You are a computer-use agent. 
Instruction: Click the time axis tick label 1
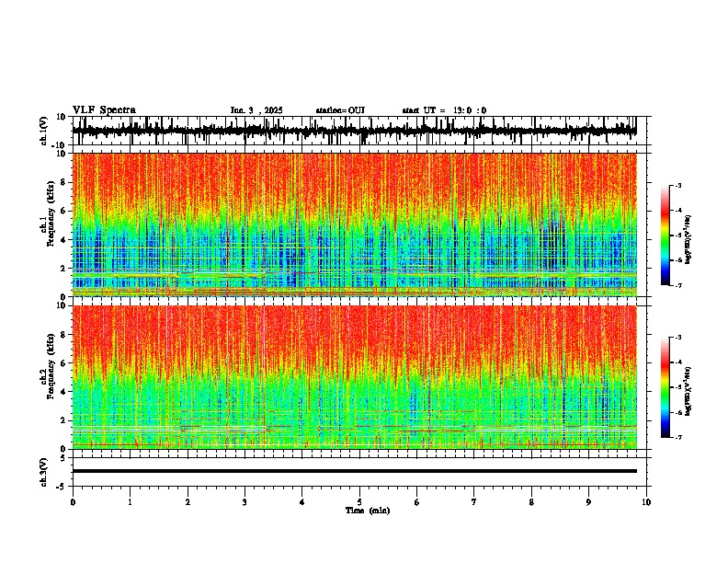(130, 502)
